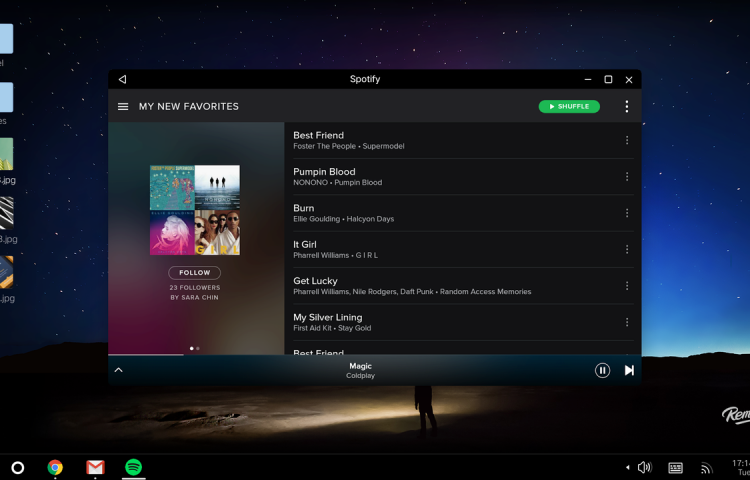This screenshot has height=480, width=750.
Task: Open the hamburger navigation menu
Action: click(x=123, y=107)
